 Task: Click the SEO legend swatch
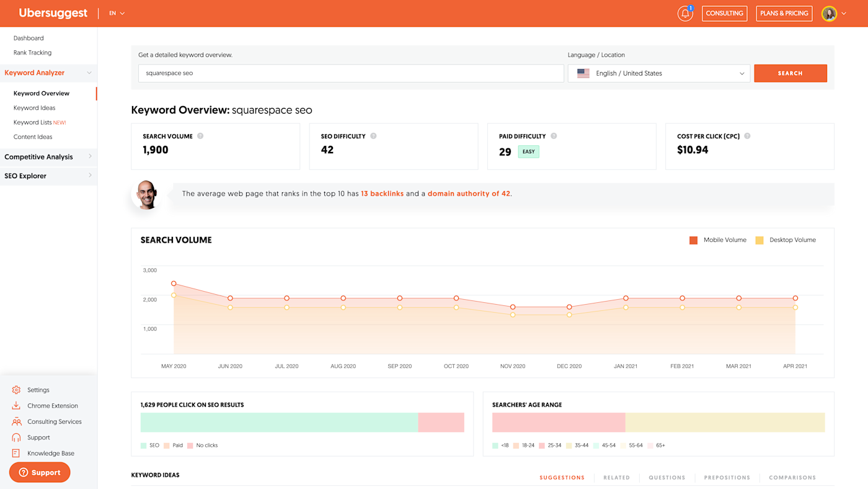[x=144, y=446]
